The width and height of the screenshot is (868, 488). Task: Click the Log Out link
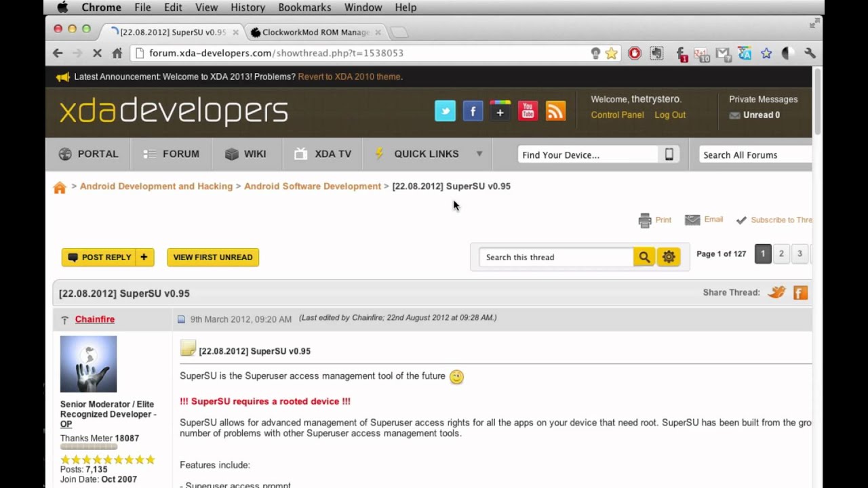[x=670, y=115]
